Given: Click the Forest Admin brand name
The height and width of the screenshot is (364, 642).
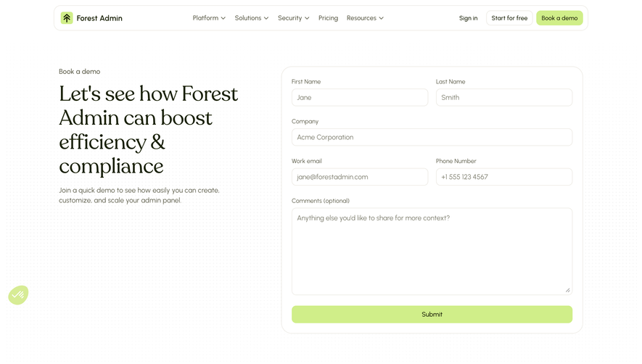Looking at the screenshot, I should [99, 18].
